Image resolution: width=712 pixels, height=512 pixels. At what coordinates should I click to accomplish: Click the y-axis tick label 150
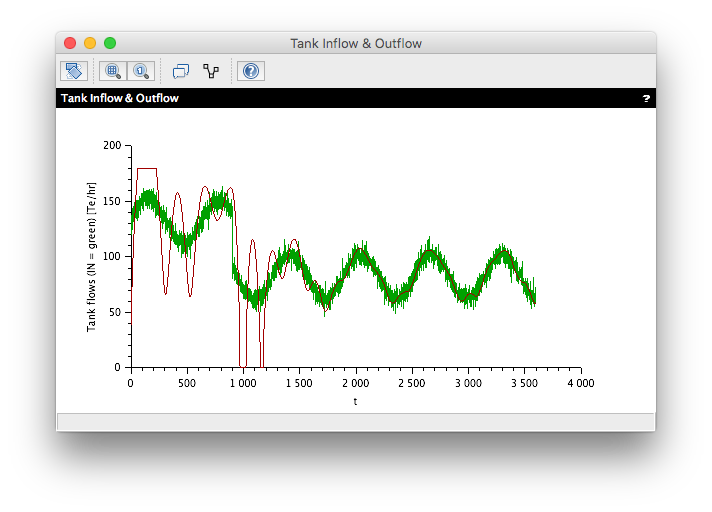click(112, 201)
